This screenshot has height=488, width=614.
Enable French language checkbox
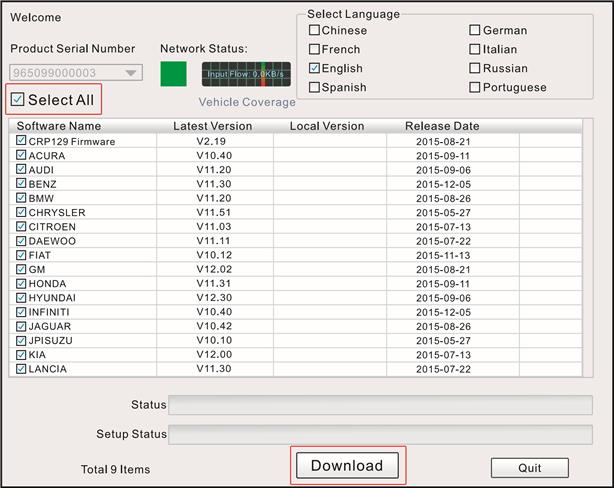(314, 49)
